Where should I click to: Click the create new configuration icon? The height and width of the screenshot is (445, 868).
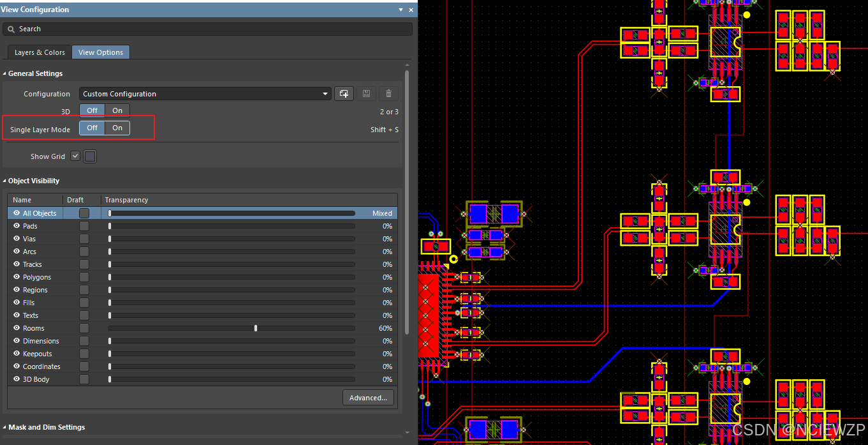pyautogui.click(x=344, y=94)
